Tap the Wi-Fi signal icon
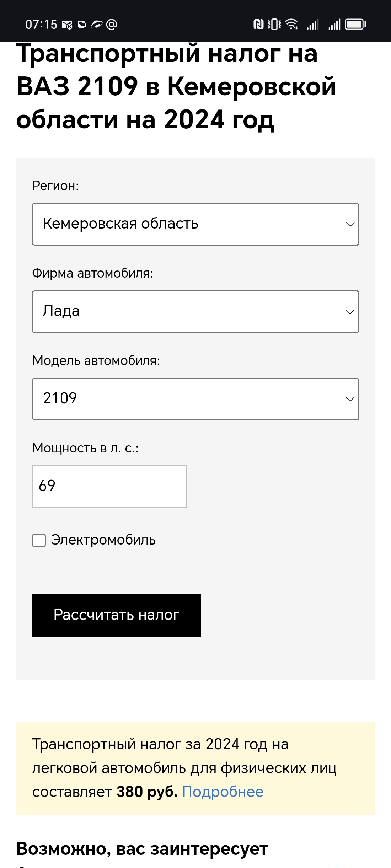The width and height of the screenshot is (391, 868). pos(292,24)
